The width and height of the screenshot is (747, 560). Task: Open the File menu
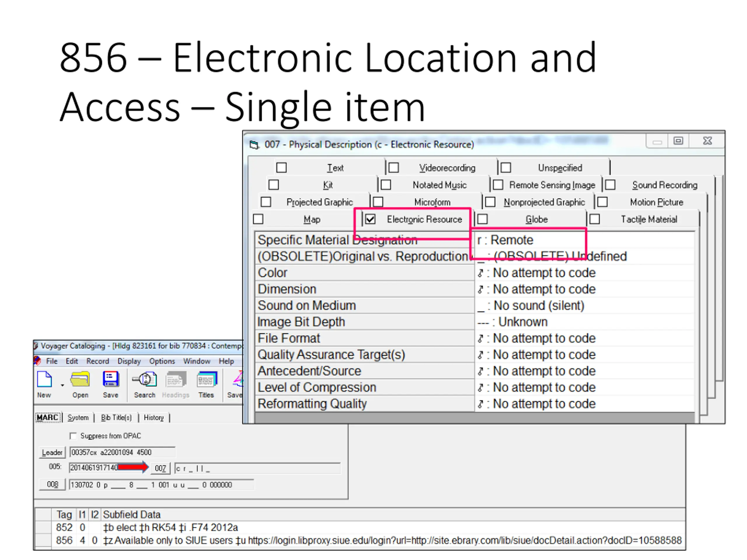52,361
